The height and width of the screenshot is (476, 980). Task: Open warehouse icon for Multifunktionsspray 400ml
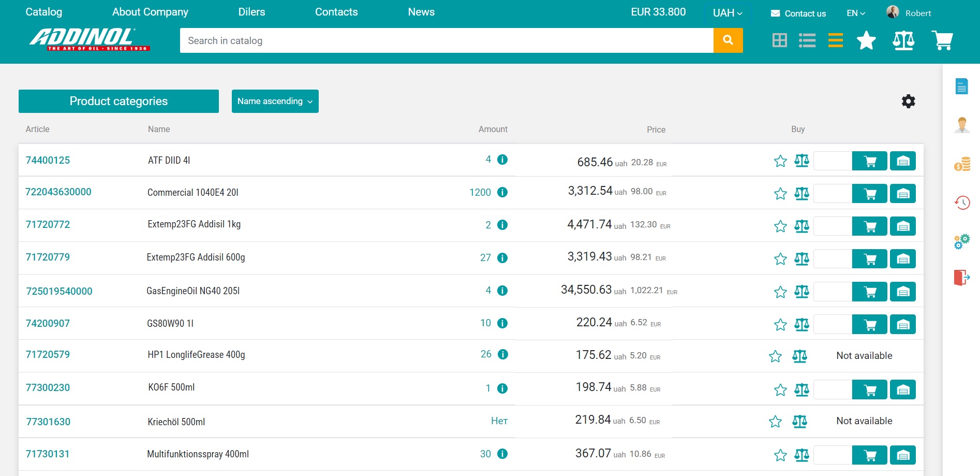903,455
